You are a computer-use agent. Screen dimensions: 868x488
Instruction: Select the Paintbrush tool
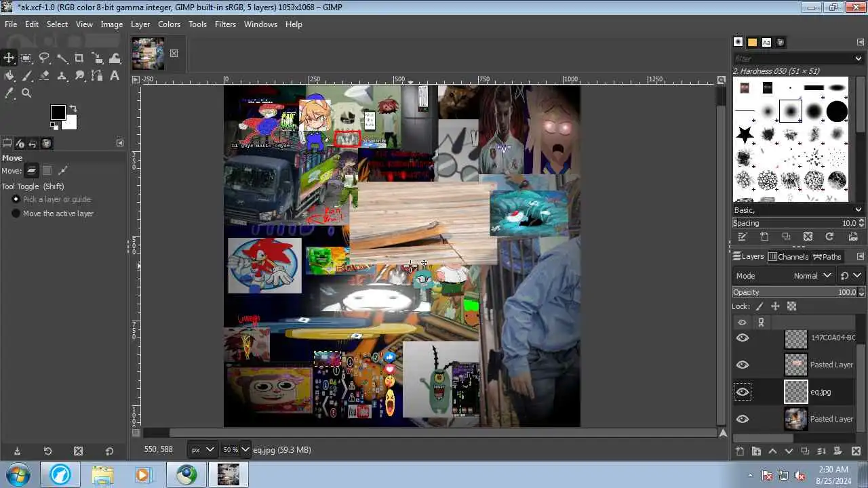[26, 76]
